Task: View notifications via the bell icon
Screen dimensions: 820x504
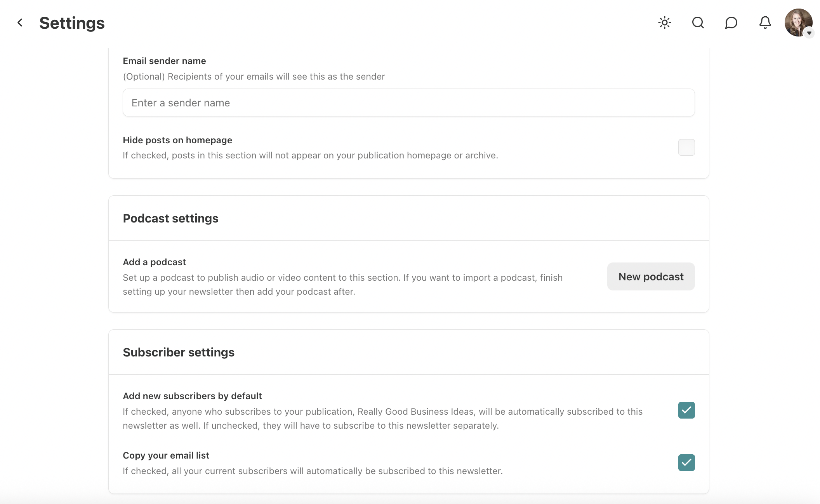Action: coord(764,23)
